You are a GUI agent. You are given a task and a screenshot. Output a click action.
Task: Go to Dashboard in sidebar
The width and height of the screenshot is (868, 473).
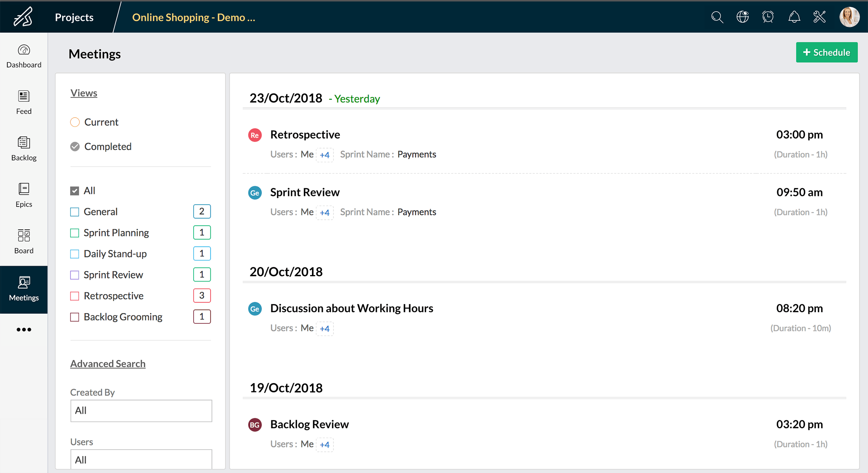tap(24, 56)
